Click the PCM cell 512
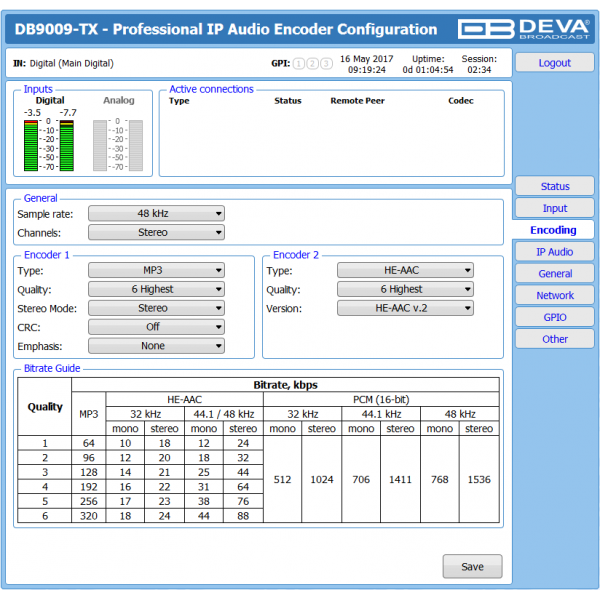The image size is (600, 600). click(x=282, y=479)
